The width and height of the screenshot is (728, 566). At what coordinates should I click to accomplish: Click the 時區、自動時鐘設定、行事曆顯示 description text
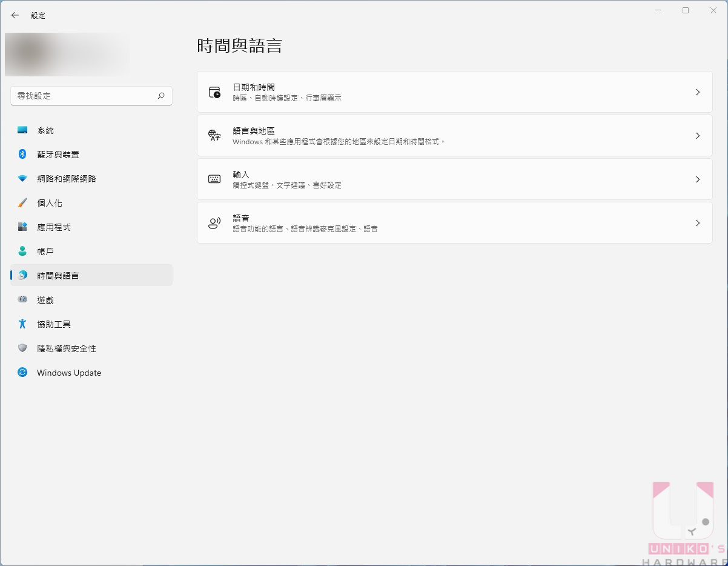pos(287,98)
